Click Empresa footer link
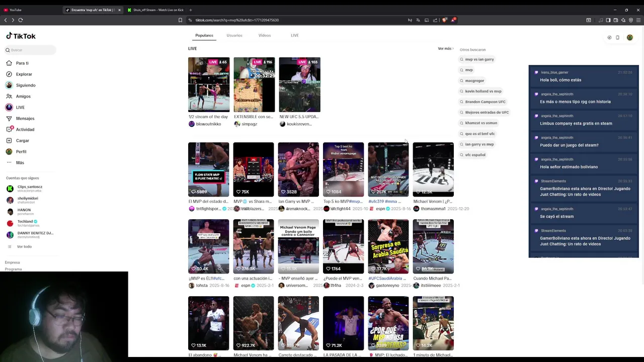The height and width of the screenshot is (362, 644). click(x=13, y=262)
